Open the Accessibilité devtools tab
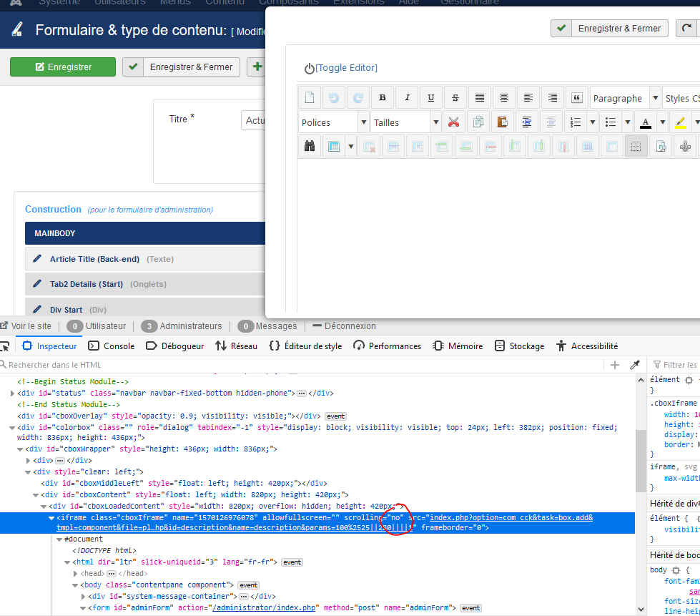Image resolution: width=700 pixels, height=616 pixels. click(x=588, y=346)
